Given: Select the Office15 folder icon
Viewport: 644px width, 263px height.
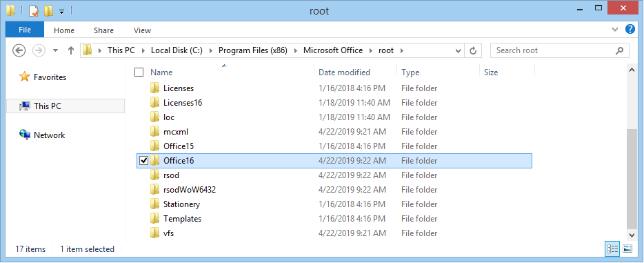Looking at the screenshot, I should point(155,146).
